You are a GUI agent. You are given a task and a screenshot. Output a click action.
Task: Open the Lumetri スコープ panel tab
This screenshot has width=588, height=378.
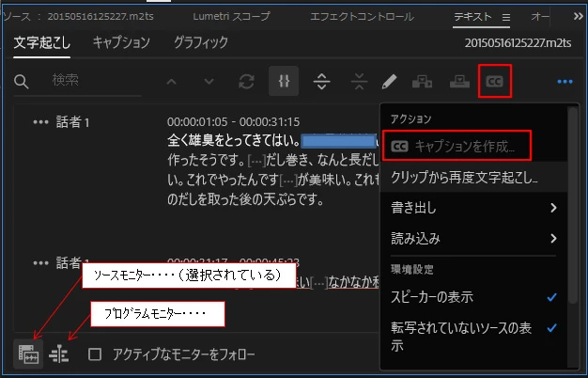[x=231, y=16]
